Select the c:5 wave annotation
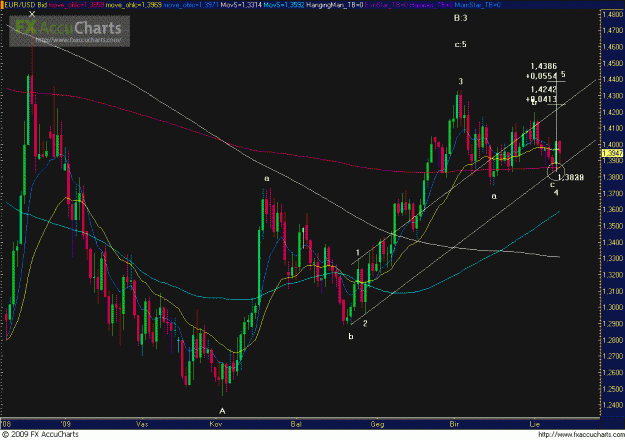 [x=460, y=44]
